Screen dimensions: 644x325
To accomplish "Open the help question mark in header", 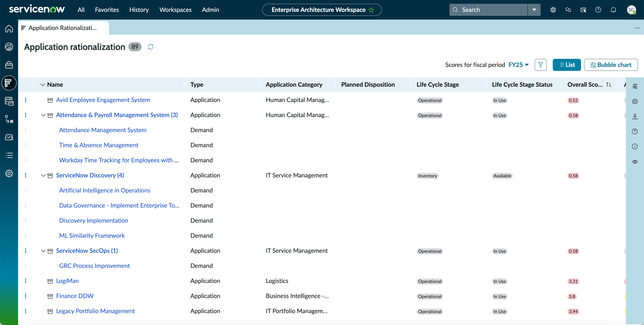I will pos(598,10).
